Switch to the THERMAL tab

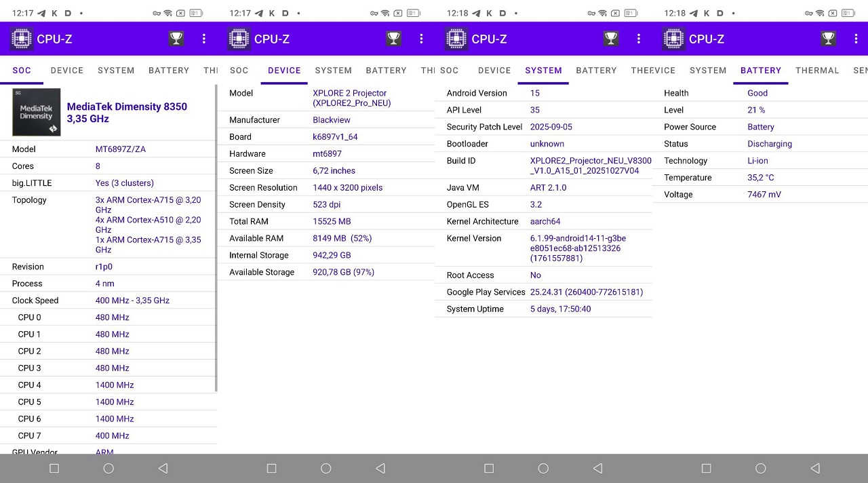(817, 71)
